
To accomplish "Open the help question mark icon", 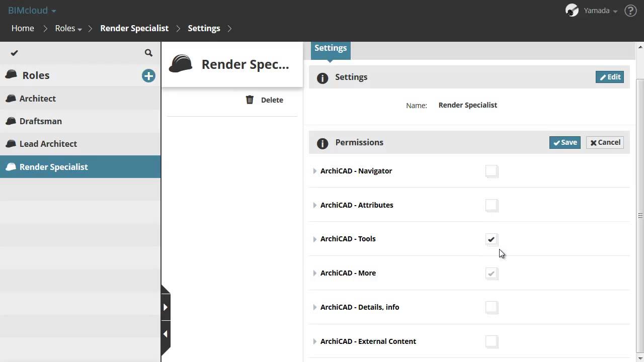I will coord(630,11).
